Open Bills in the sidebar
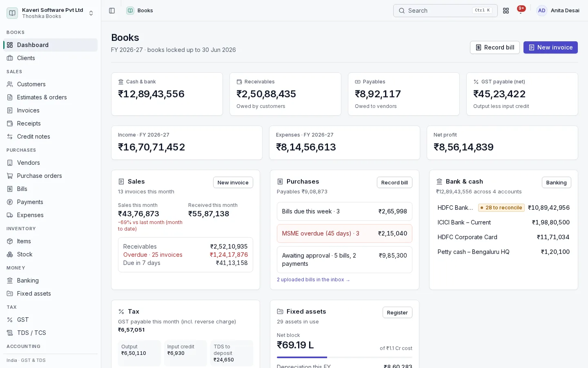This screenshot has height=368, width=588. click(x=51, y=189)
